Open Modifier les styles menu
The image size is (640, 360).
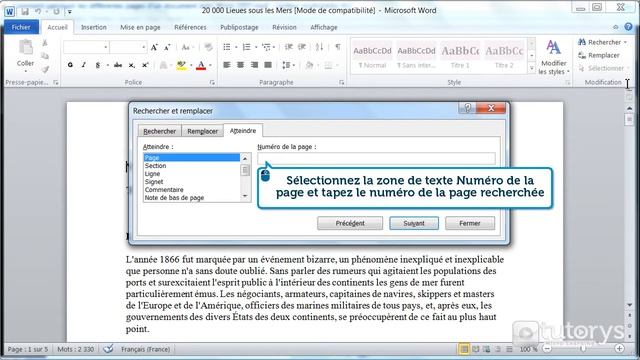[x=553, y=57]
